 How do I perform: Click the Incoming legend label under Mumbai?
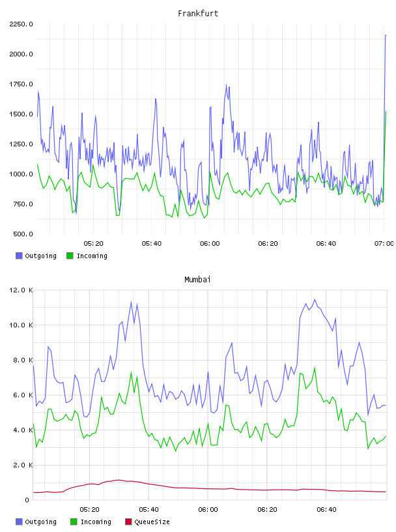(x=96, y=522)
